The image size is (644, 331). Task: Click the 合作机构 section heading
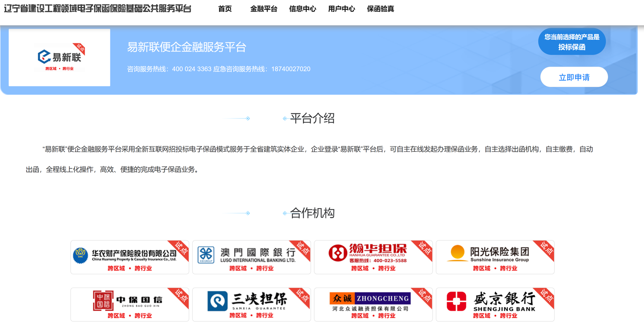[x=312, y=213]
